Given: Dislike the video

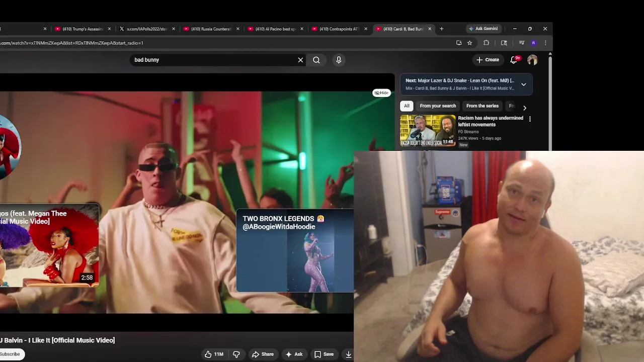Looking at the screenshot, I should coord(236,354).
